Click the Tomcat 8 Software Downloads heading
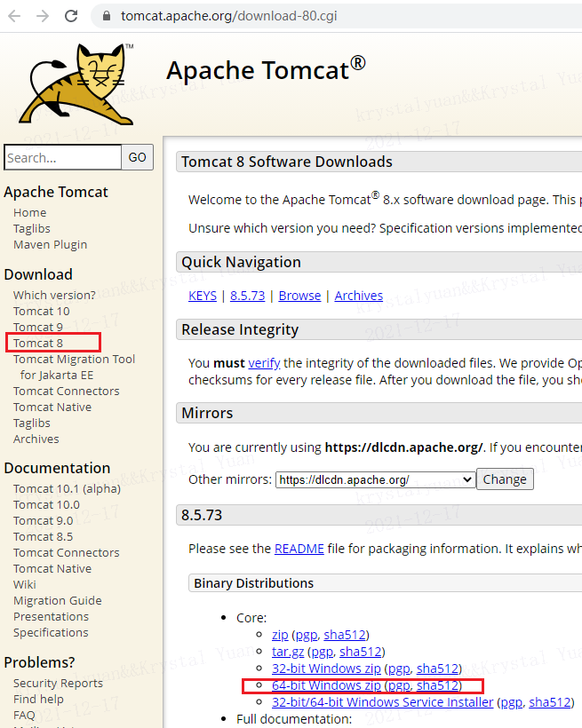 287,162
